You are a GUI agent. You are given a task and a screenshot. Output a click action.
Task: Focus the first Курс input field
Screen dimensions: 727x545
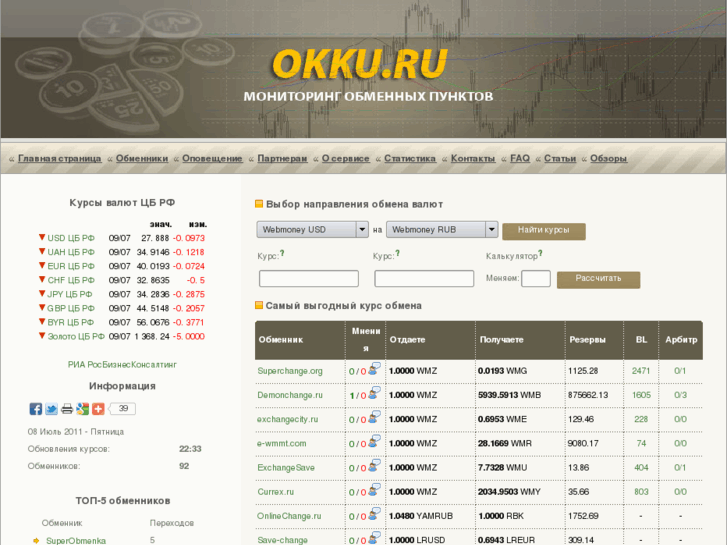click(309, 279)
